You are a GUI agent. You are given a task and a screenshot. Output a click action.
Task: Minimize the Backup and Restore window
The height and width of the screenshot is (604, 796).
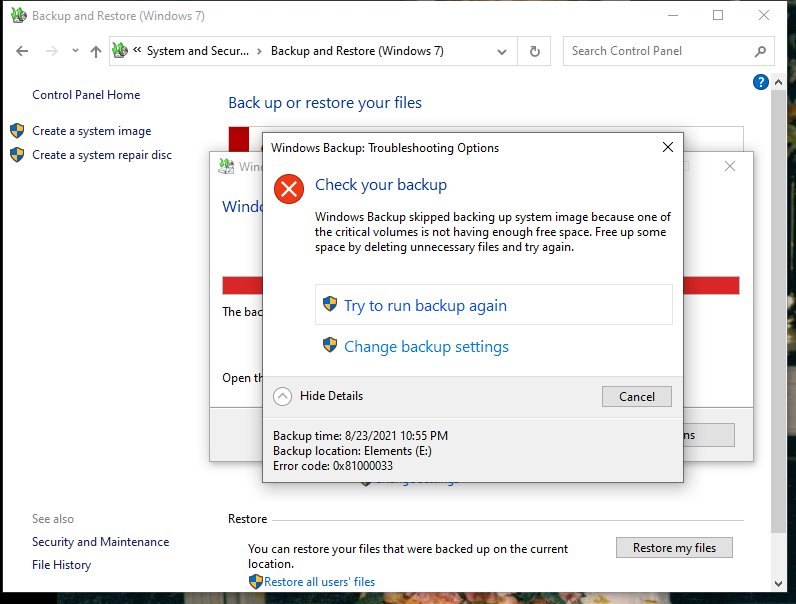(673, 15)
